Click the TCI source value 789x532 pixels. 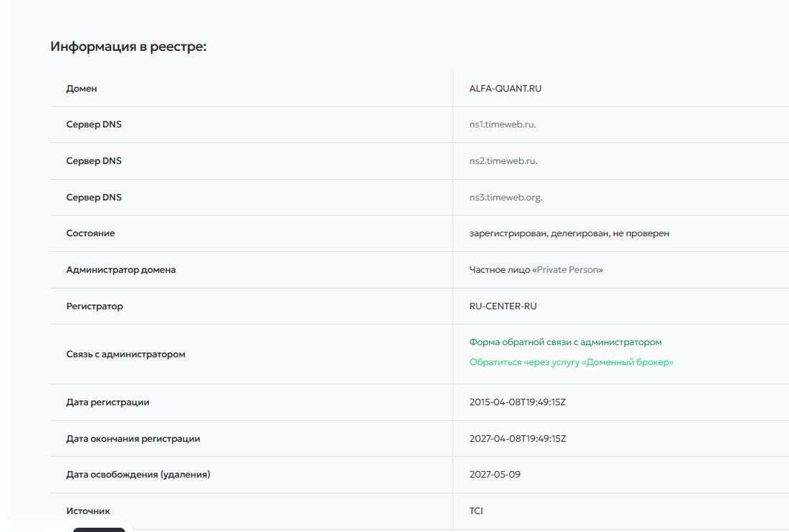pyautogui.click(x=476, y=511)
